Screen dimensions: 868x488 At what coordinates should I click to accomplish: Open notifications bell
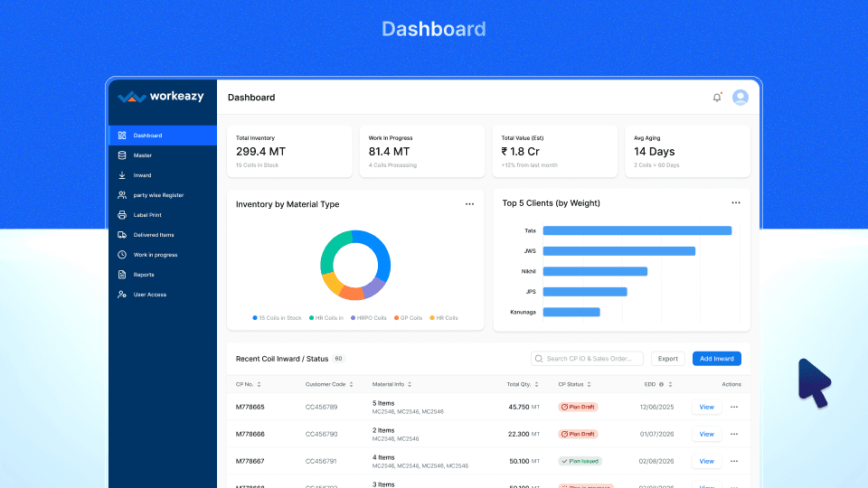[717, 98]
